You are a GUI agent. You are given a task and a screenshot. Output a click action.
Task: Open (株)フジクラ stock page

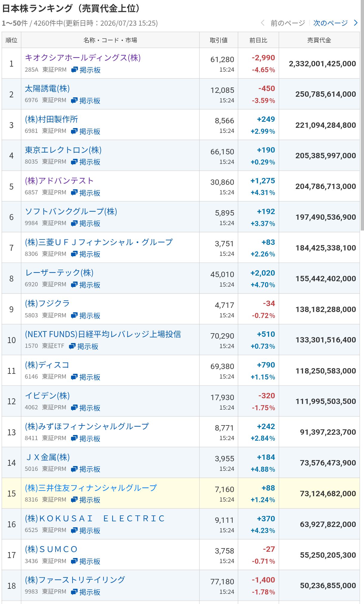click(x=47, y=303)
